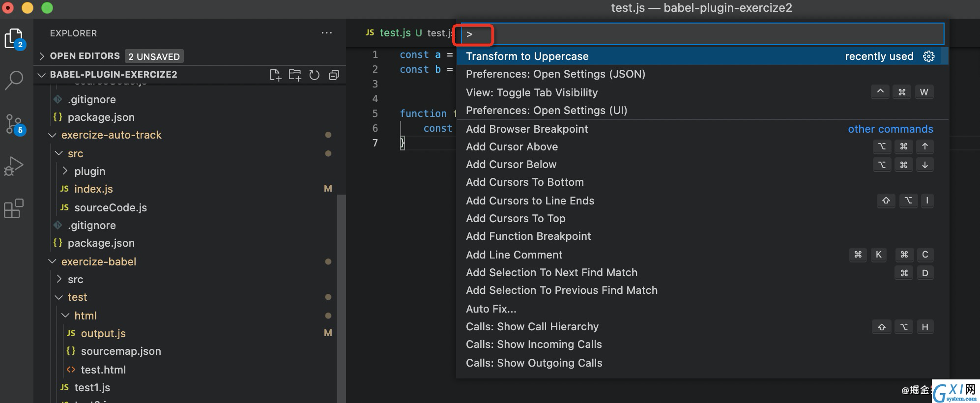Open upper package.json above exercize-auto-track
This screenshot has height=403, width=980.
[101, 117]
